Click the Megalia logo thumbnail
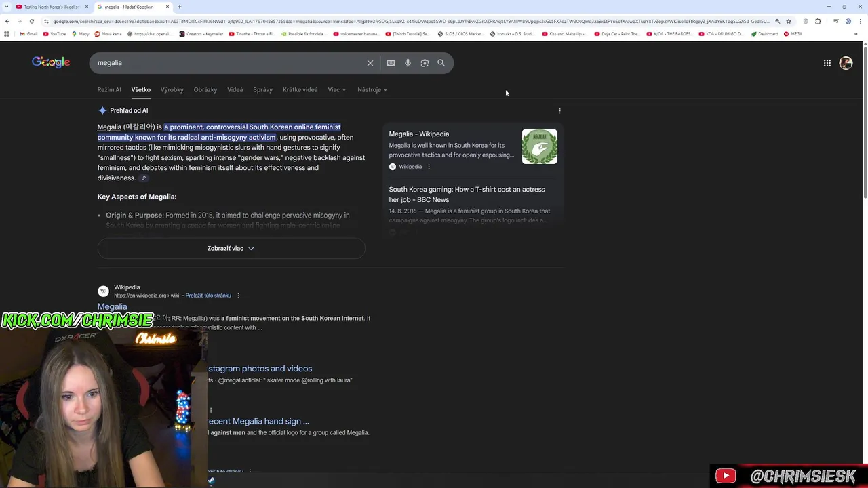Screen dimensions: 868x488 (x=539, y=146)
